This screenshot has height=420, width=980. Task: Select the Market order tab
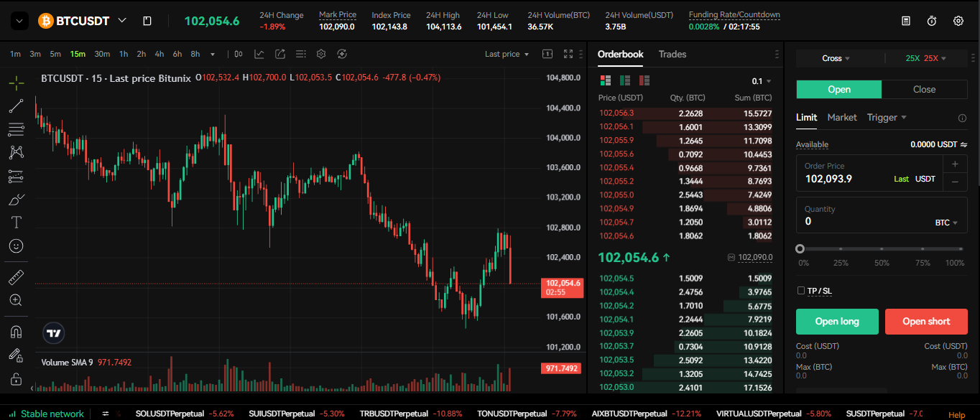(841, 117)
